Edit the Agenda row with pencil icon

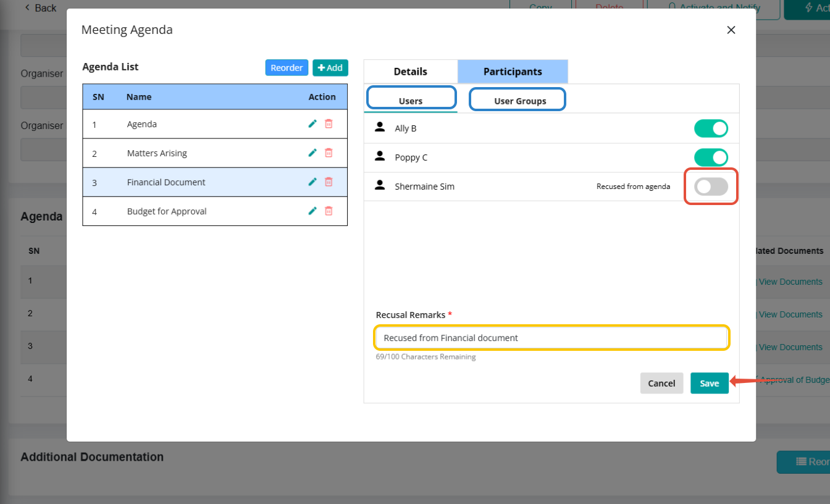tap(312, 124)
